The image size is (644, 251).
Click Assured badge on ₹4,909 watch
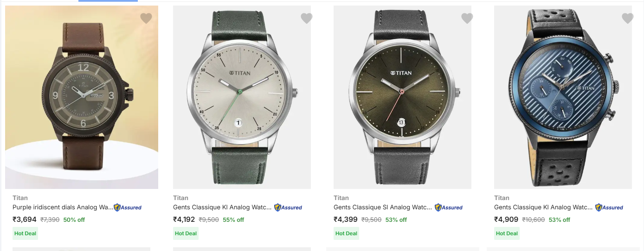click(609, 207)
